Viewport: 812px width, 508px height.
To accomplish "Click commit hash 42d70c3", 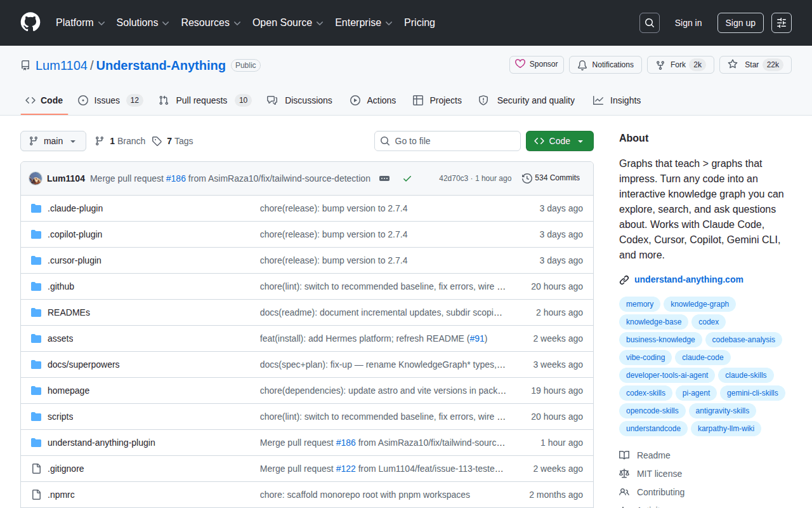I will coord(454,178).
